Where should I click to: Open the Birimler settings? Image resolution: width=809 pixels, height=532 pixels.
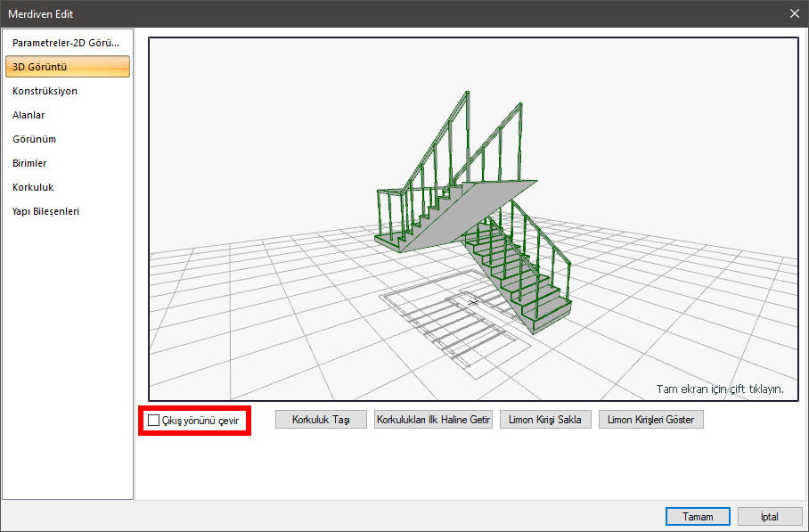[x=29, y=163]
